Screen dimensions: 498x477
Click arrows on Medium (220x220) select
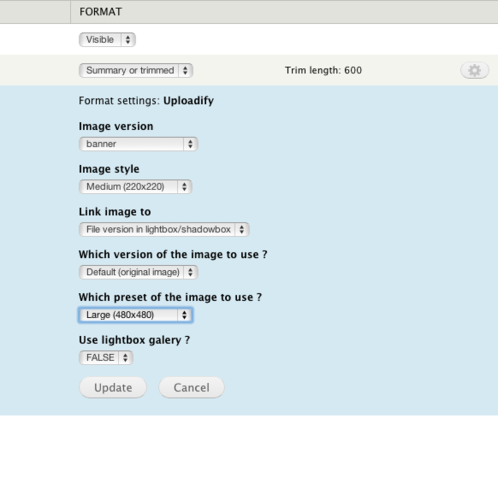(x=184, y=187)
